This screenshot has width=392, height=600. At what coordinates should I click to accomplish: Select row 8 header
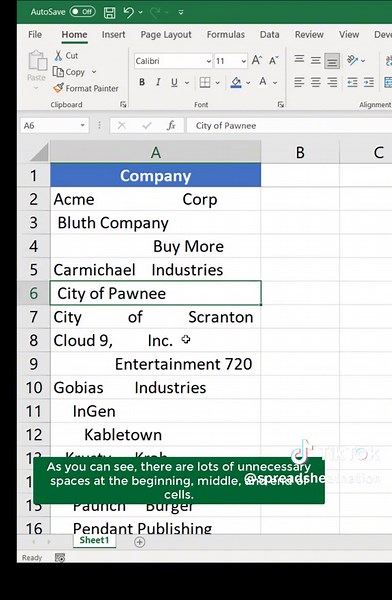[34, 340]
